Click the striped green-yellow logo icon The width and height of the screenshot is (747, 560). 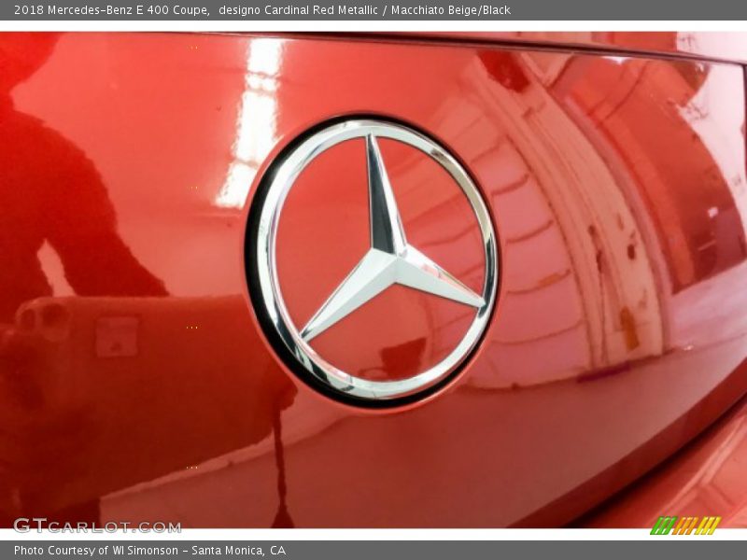click(685, 525)
